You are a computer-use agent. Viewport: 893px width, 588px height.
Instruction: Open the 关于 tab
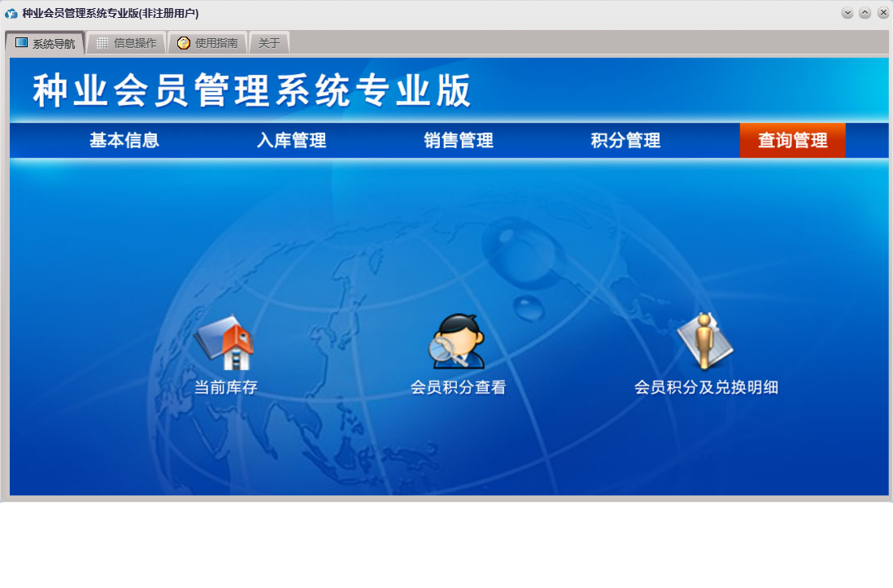pyautogui.click(x=269, y=43)
